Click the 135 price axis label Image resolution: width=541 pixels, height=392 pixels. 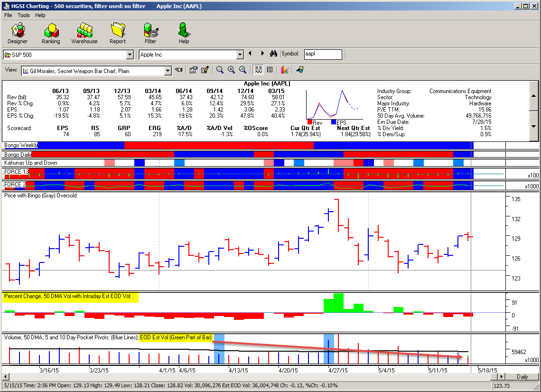[x=516, y=199]
